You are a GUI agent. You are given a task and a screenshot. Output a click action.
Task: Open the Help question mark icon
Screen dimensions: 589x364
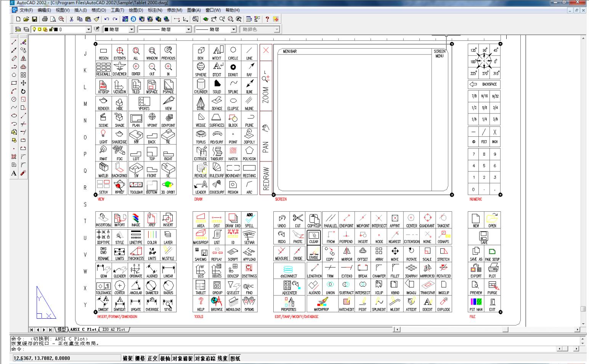267,19
